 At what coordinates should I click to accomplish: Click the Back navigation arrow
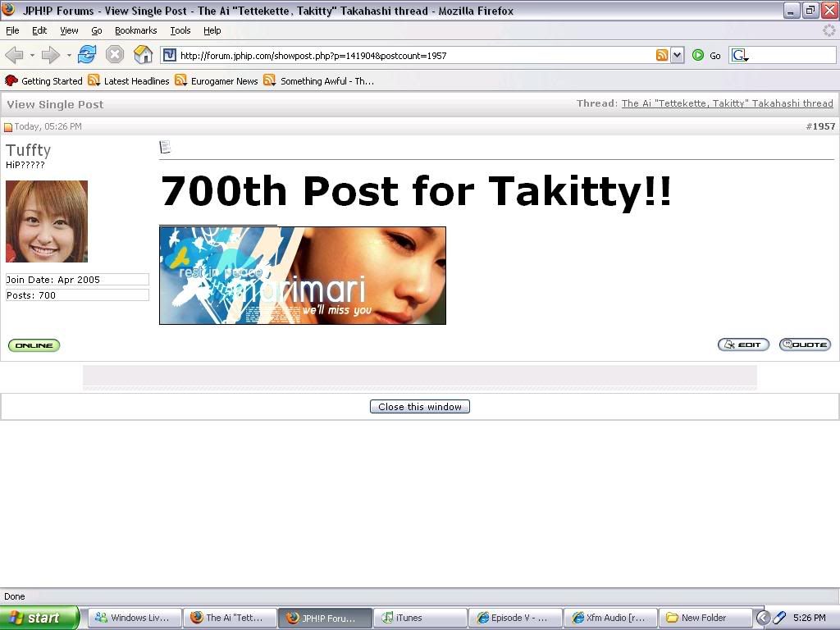(x=15, y=55)
